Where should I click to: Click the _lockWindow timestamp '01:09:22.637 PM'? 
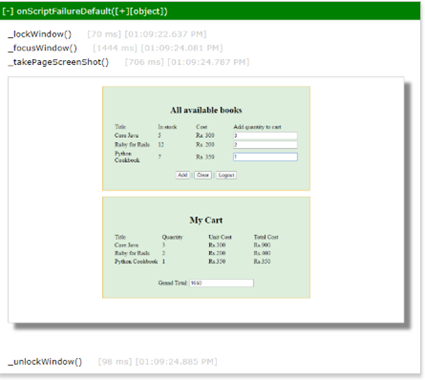165,34
